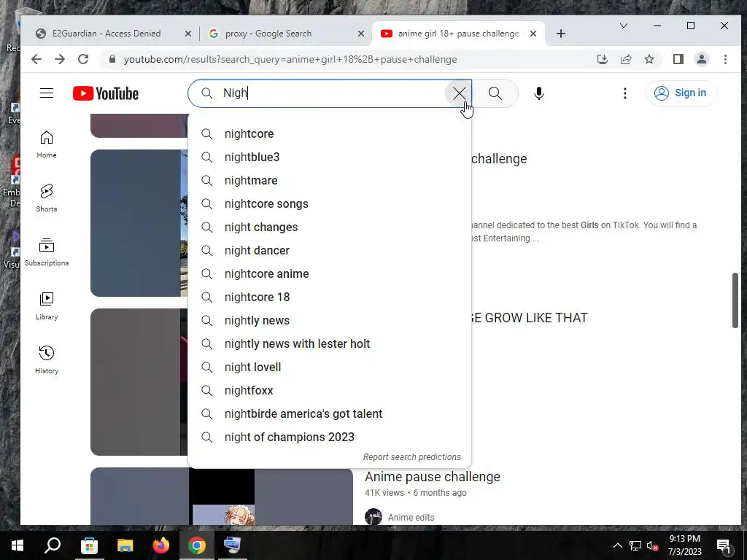Launch Firefox from the taskbar
Image resolution: width=747 pixels, height=560 pixels.
click(160, 545)
